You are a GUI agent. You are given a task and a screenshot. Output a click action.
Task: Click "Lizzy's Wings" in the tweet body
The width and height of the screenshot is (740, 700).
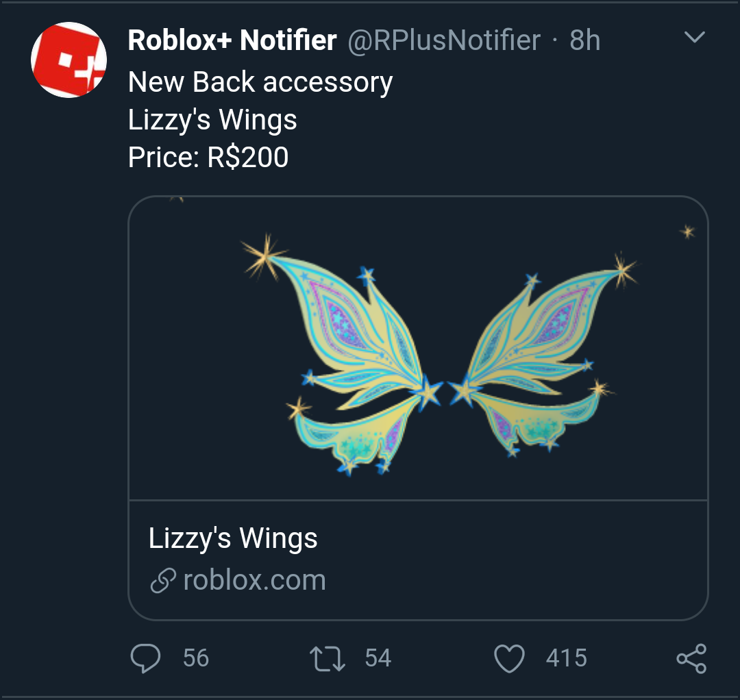click(x=212, y=121)
